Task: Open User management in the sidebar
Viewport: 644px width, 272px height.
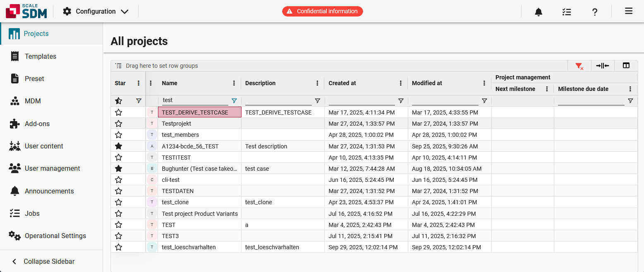Action: 52,168
